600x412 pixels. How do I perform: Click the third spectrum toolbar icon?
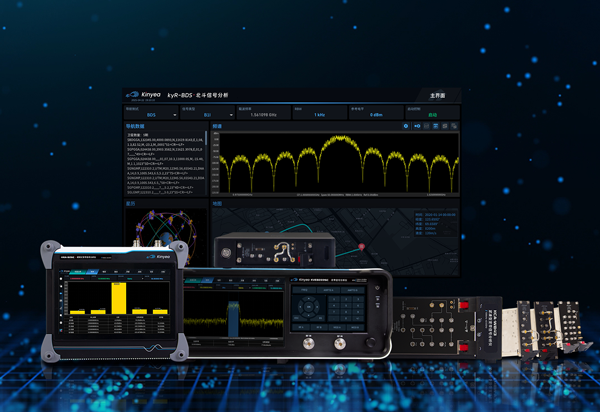click(x=426, y=126)
